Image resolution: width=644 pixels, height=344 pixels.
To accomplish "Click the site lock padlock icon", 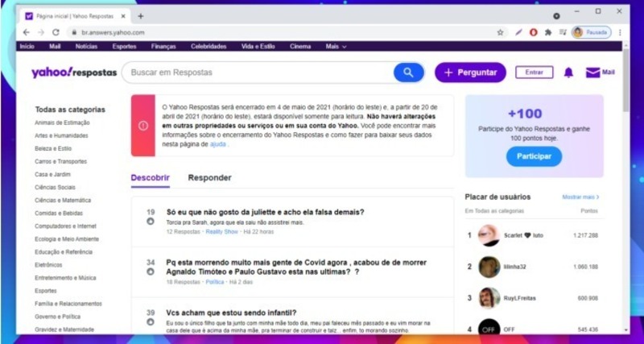I will [x=74, y=32].
